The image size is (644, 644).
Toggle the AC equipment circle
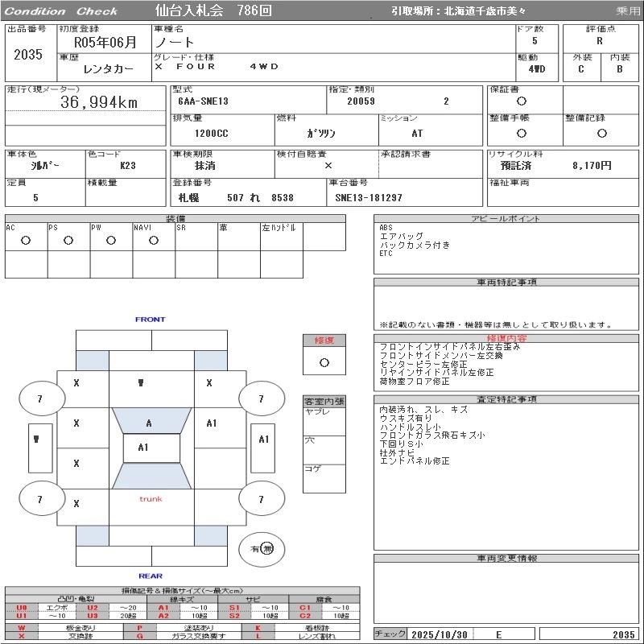[x=26, y=240]
